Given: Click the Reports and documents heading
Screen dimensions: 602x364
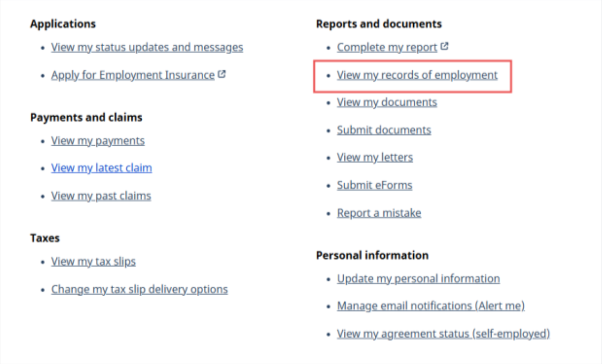Looking at the screenshot, I should coord(379,24).
